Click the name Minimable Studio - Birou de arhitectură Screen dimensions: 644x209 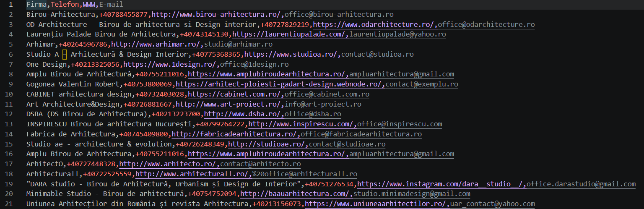pos(105,194)
